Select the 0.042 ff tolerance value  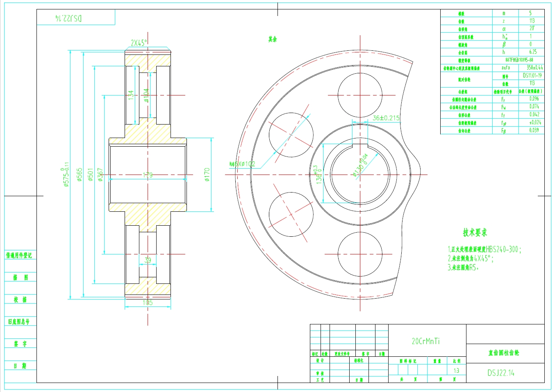tap(534, 114)
